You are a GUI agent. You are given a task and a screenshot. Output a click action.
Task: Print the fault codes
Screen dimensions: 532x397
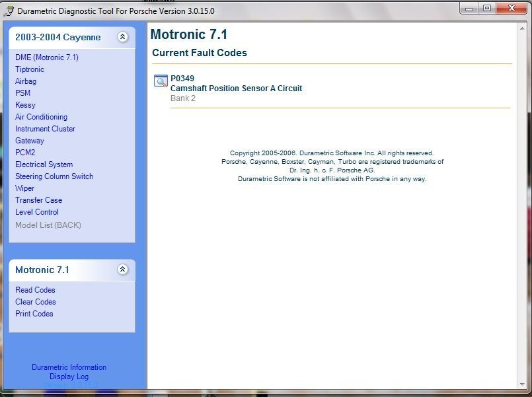pos(34,314)
